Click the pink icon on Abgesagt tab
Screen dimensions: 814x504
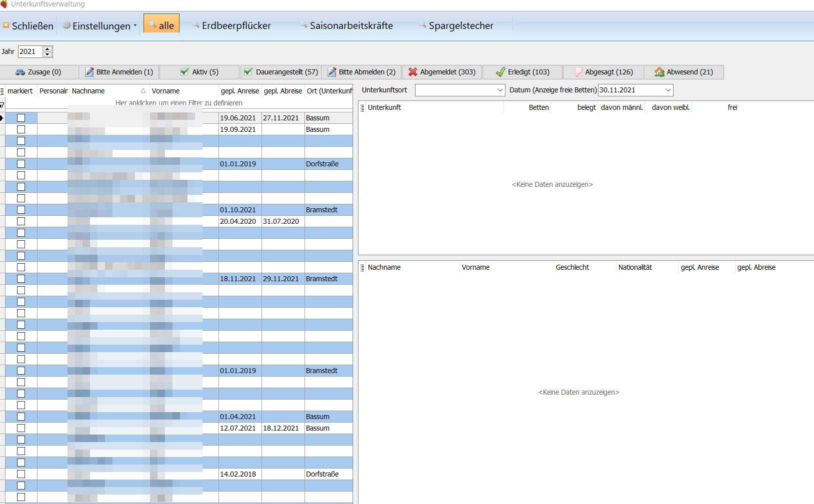[x=577, y=72]
